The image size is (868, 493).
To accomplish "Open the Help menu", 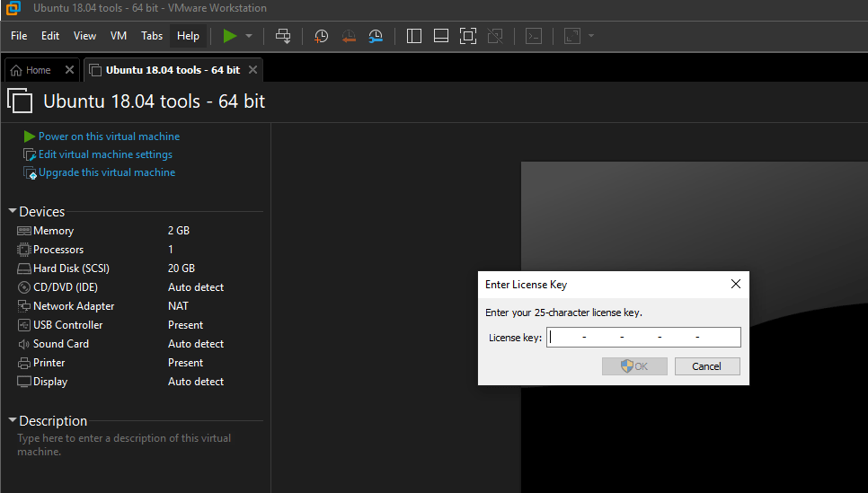I will pyautogui.click(x=188, y=36).
